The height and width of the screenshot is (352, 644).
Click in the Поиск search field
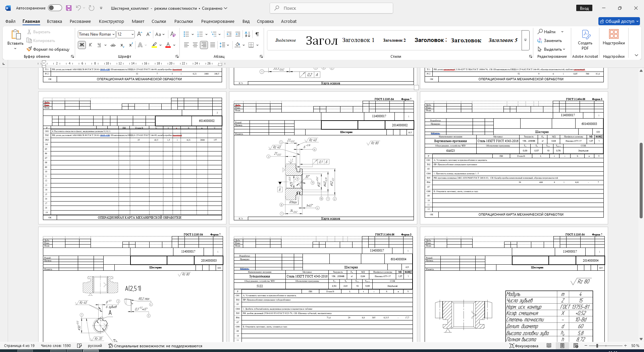click(x=331, y=8)
